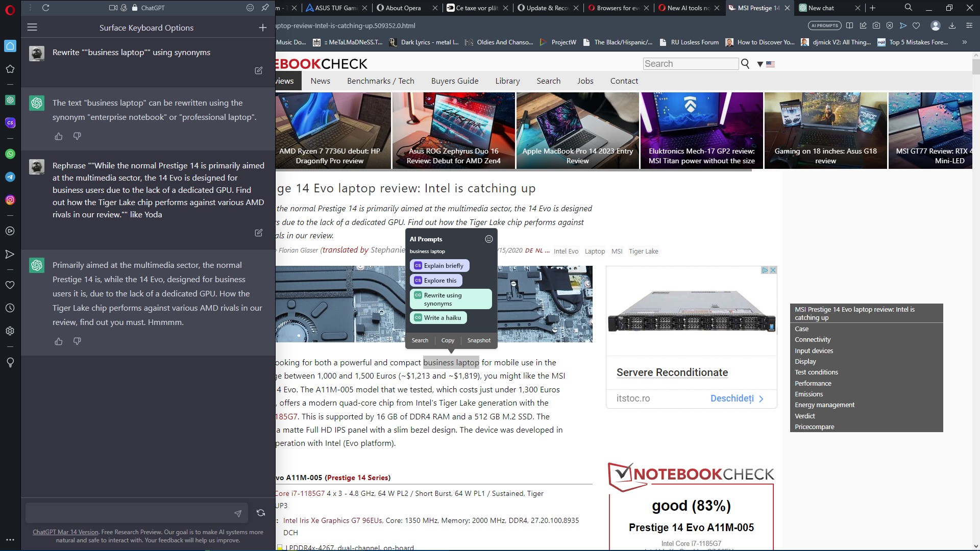Edit the 'Rewrite business laptop' prompt
Screen dimensions: 980x551
tap(259, 70)
